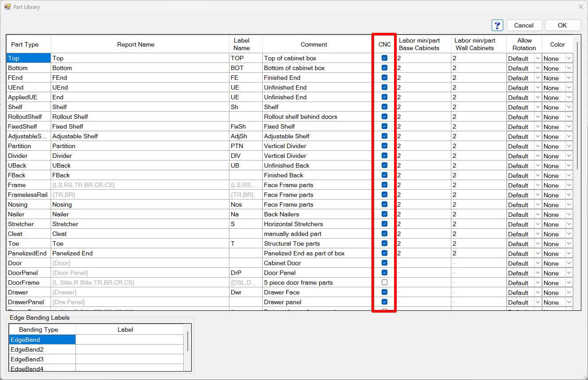
Task: Disable CNC for the Nailer part
Action: click(x=384, y=214)
